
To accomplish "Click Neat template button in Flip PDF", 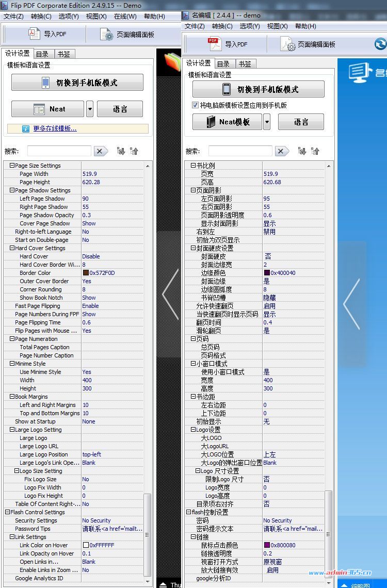I will (47, 109).
